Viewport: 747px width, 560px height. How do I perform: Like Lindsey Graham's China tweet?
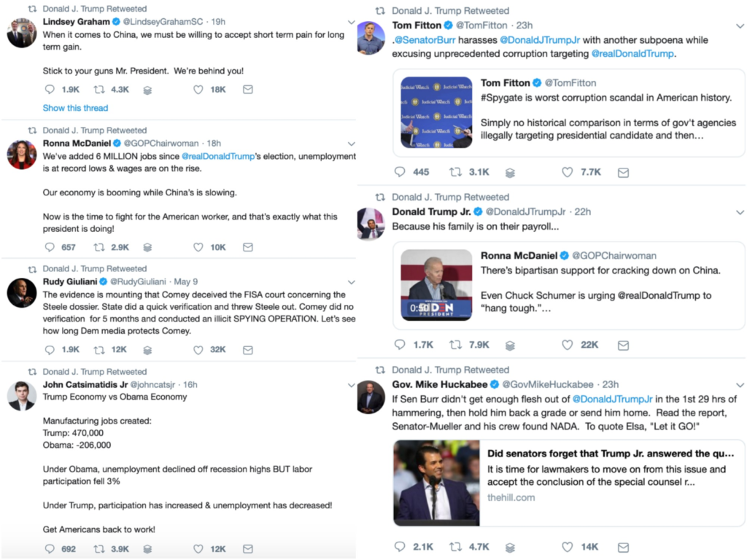coord(198,90)
